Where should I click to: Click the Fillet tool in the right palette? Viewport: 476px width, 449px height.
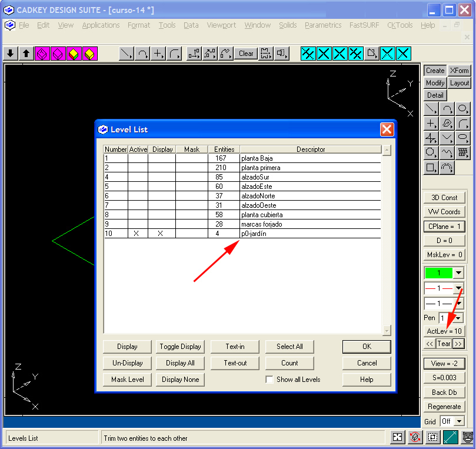point(463,124)
